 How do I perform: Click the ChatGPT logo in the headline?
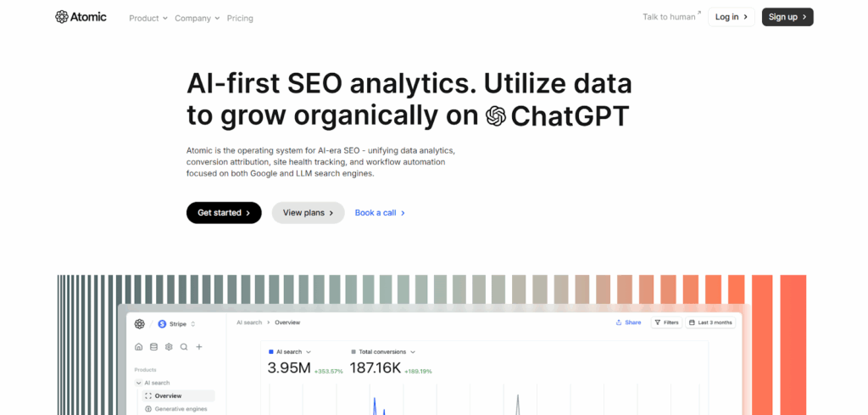496,116
